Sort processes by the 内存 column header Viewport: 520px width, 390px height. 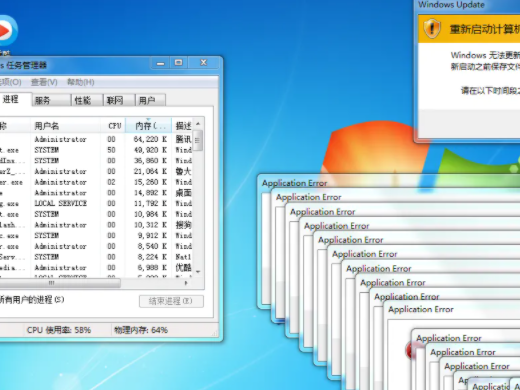coord(148,126)
